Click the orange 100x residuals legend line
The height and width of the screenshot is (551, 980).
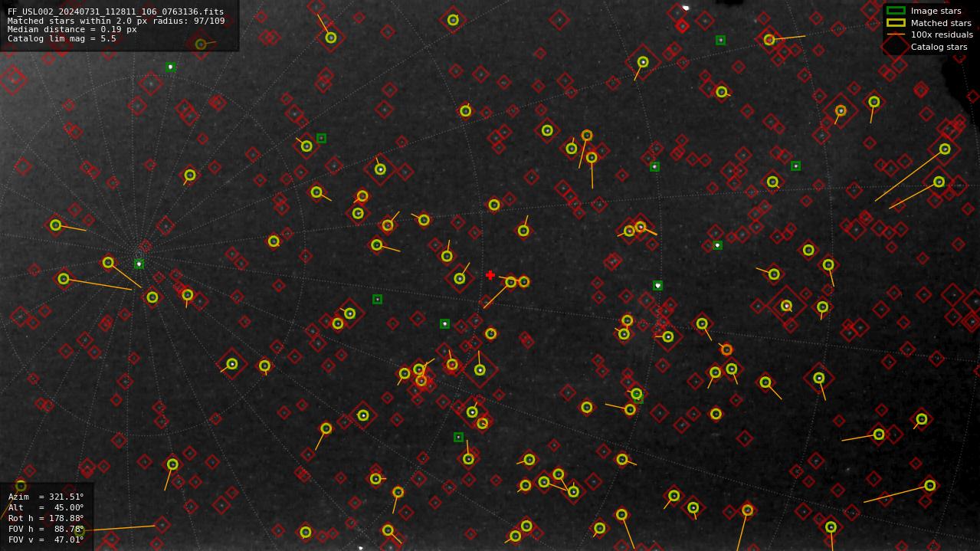(896, 34)
